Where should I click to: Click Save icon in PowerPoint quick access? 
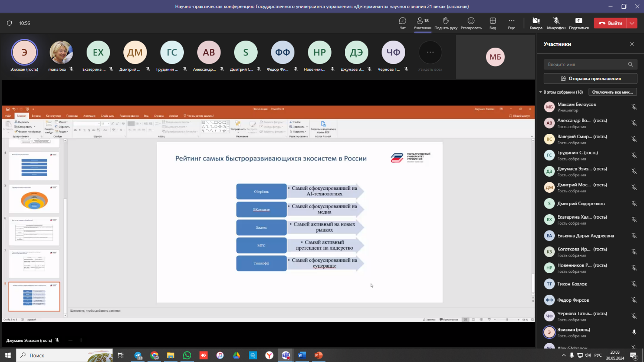pyautogui.click(x=8, y=109)
